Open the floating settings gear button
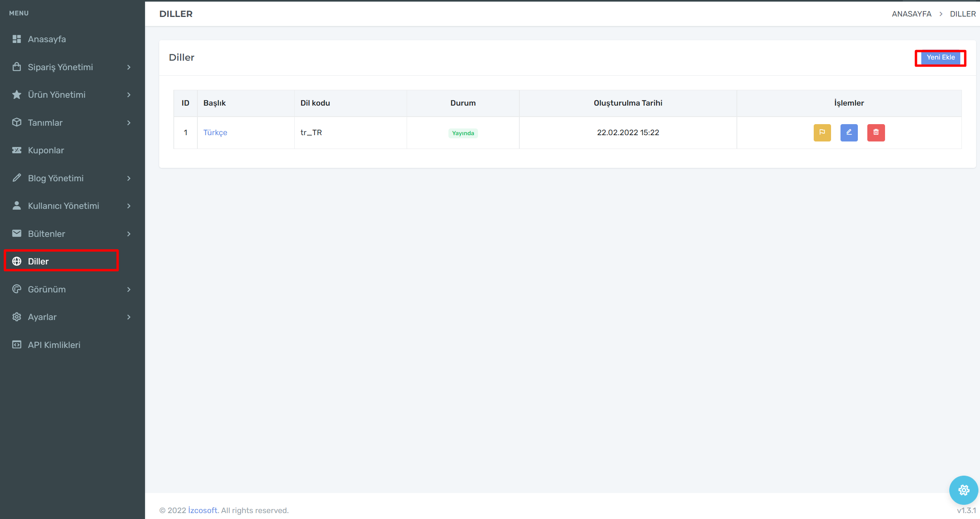 click(963, 490)
